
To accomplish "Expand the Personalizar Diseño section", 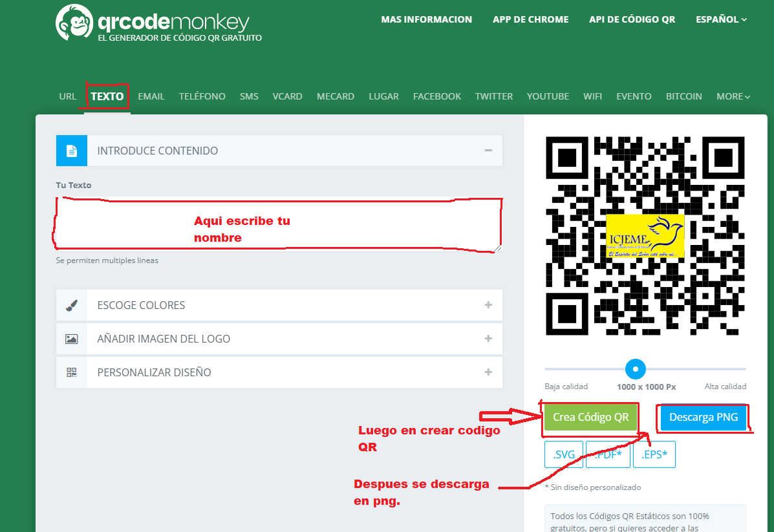I will [488, 372].
